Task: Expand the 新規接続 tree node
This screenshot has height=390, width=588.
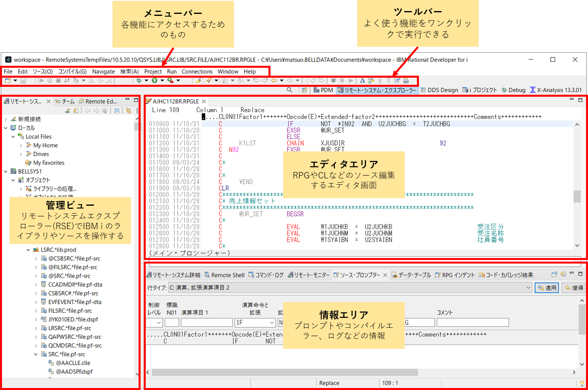Action: click(6, 119)
